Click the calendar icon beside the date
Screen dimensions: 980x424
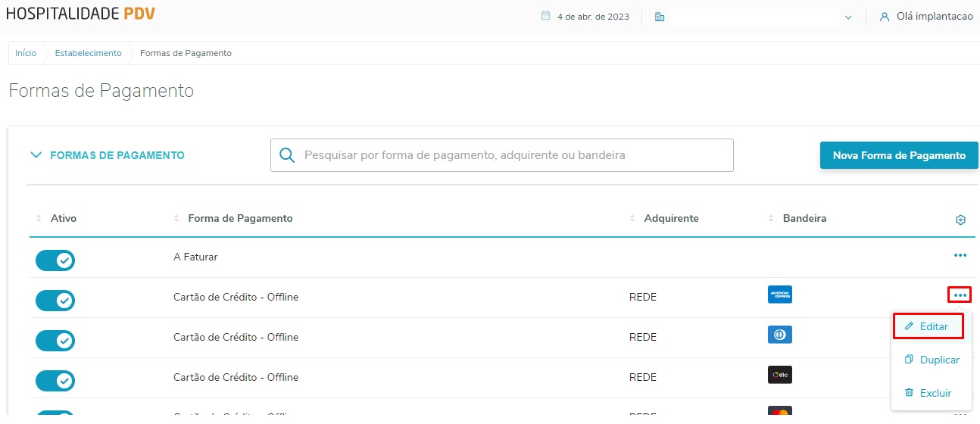coord(545,16)
